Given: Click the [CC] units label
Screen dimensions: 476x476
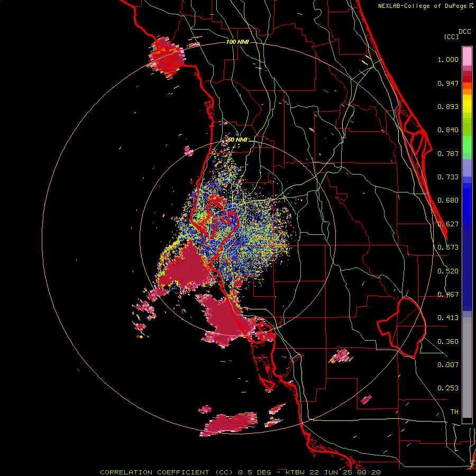Looking at the screenshot, I should 452,36.
